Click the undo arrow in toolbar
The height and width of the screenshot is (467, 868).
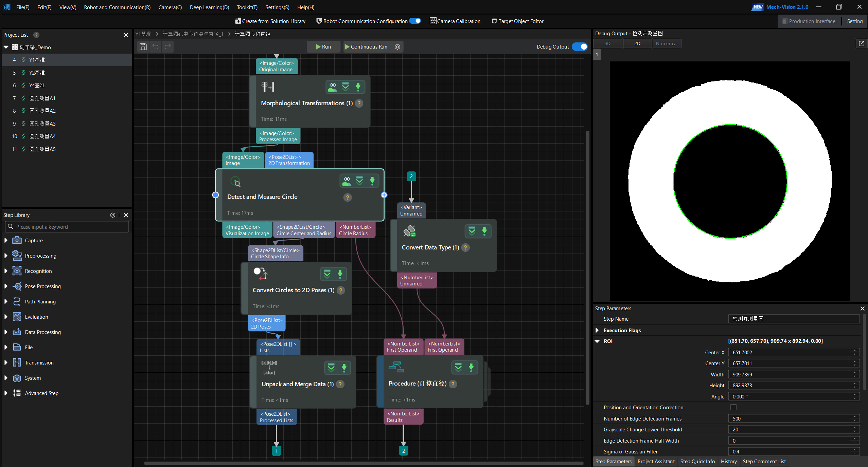pos(156,47)
